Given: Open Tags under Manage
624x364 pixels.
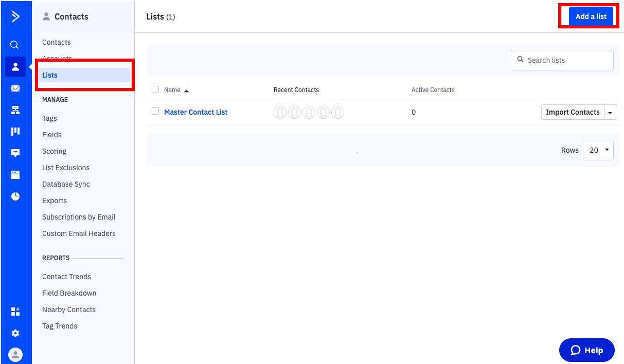Looking at the screenshot, I should pos(49,118).
